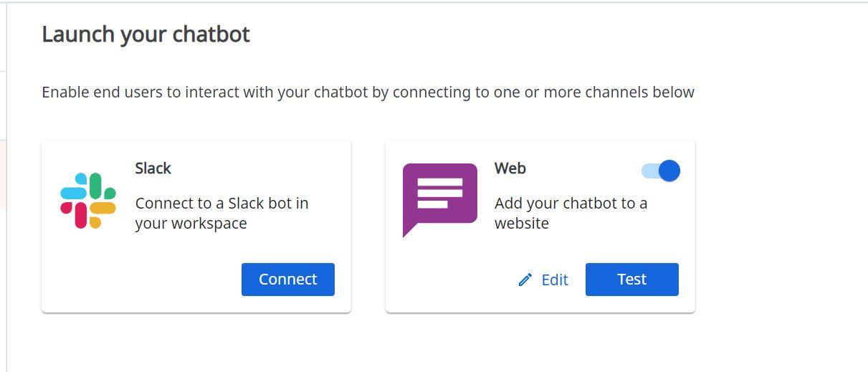Test the Web chatbot with the Test button

point(632,280)
